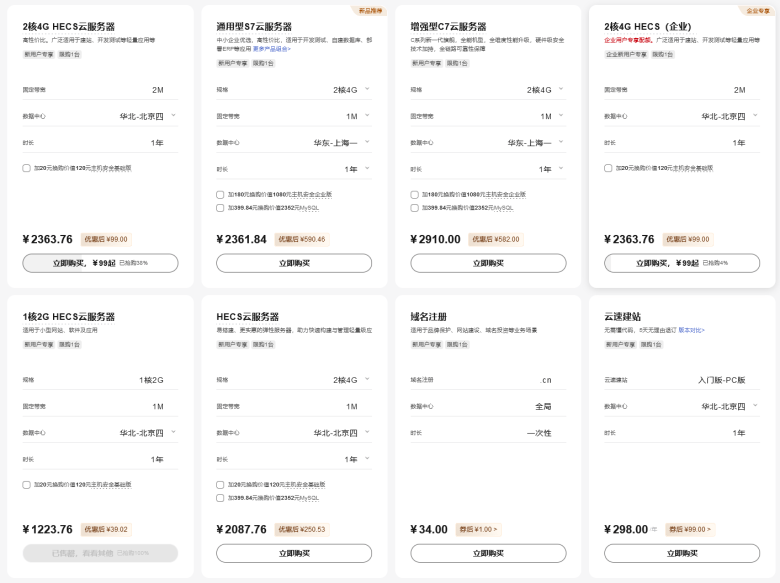Click the info icon beside the ¥298.00 price
780x583 pixels.
tap(654, 530)
